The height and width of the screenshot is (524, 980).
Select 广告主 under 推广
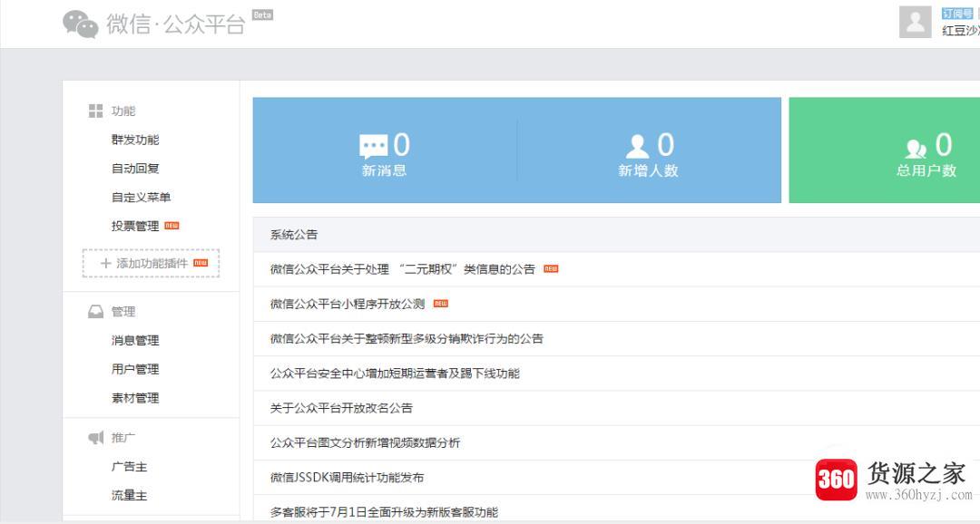click(x=130, y=467)
